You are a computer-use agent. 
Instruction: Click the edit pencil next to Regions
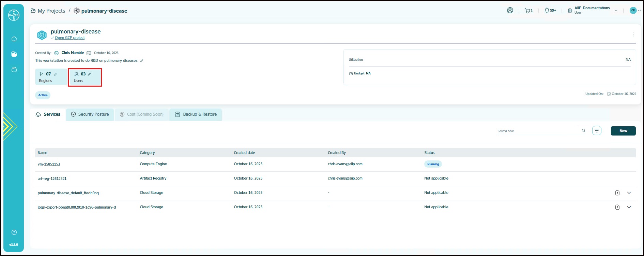(x=56, y=74)
